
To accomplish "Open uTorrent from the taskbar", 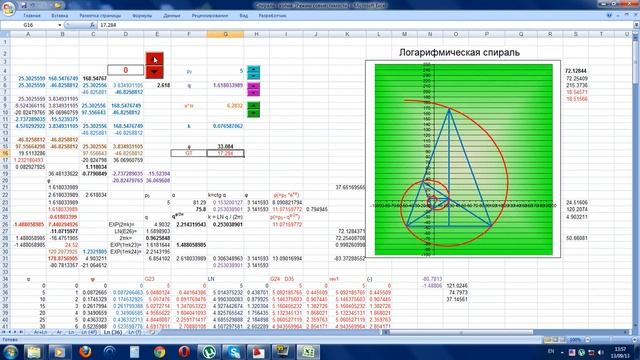I will click(209, 352).
